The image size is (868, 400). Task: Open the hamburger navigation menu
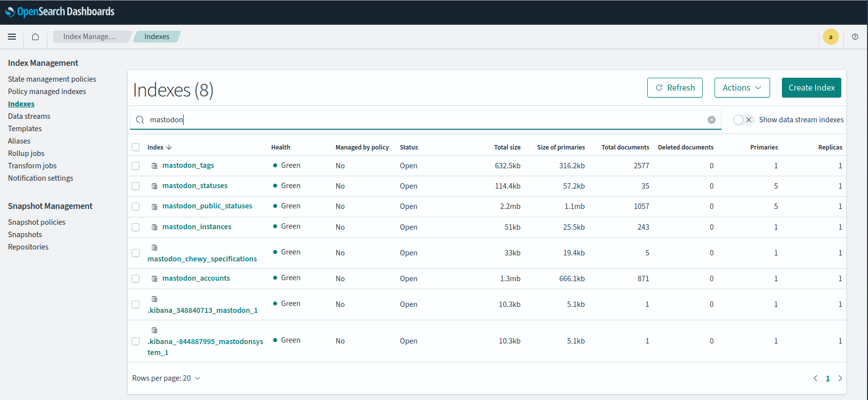12,37
